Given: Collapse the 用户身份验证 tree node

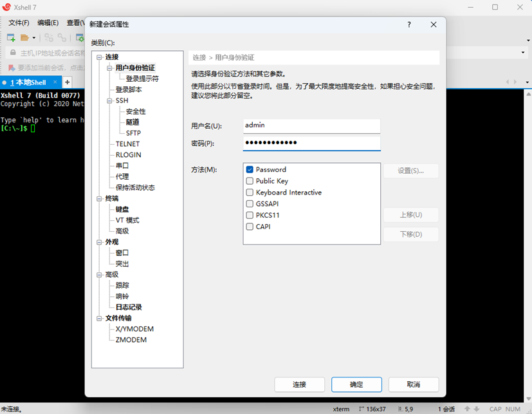Looking at the screenshot, I should [109, 68].
